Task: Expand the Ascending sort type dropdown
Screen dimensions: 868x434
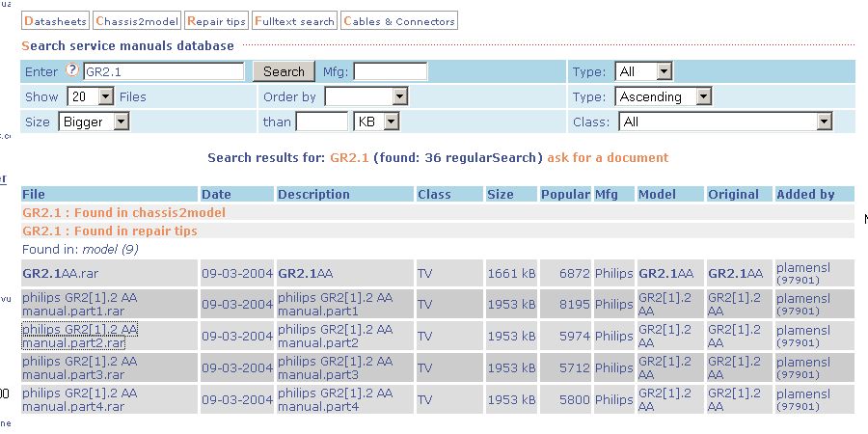Action: (663, 96)
